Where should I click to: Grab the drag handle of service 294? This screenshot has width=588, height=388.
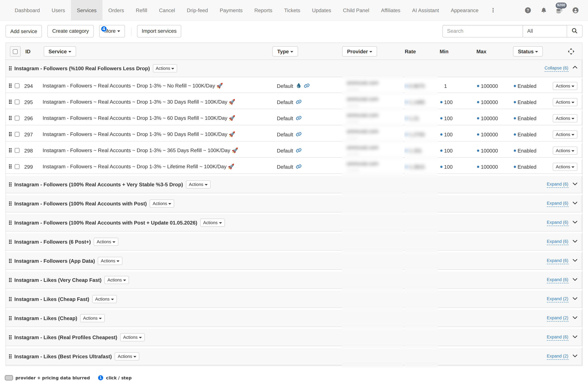point(10,86)
